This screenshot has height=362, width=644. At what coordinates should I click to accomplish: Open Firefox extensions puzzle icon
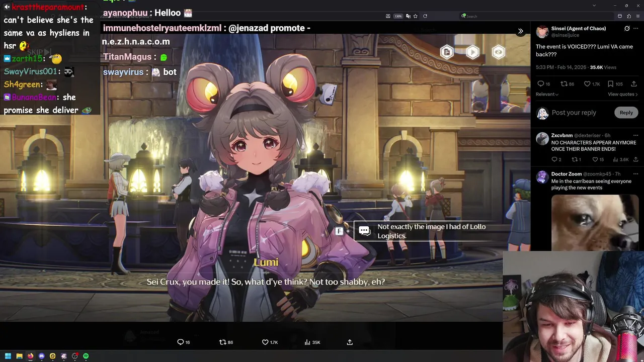(x=629, y=16)
